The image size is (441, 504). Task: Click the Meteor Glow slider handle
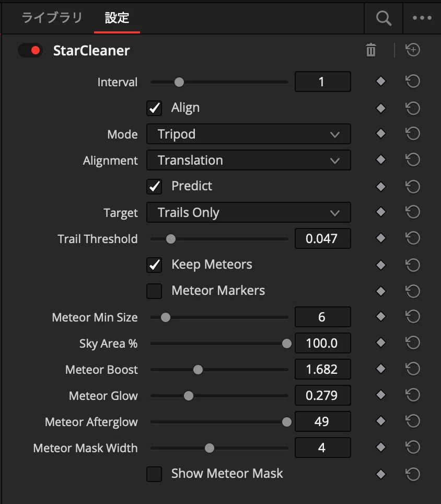(189, 396)
